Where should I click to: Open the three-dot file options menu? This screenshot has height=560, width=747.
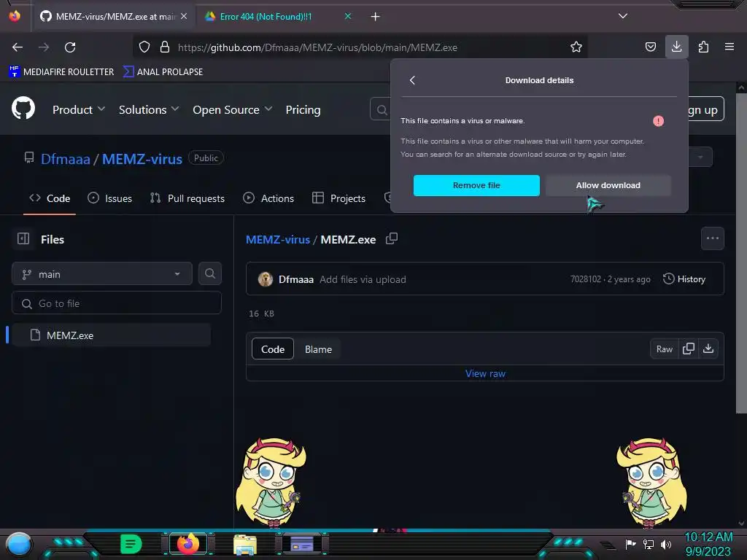(x=713, y=238)
